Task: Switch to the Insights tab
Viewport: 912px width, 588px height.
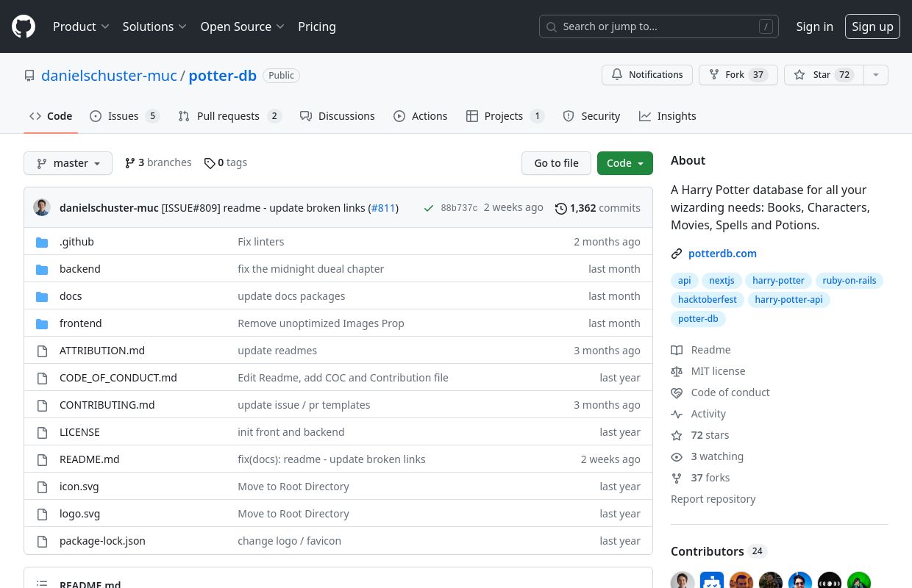Action: pos(668,116)
